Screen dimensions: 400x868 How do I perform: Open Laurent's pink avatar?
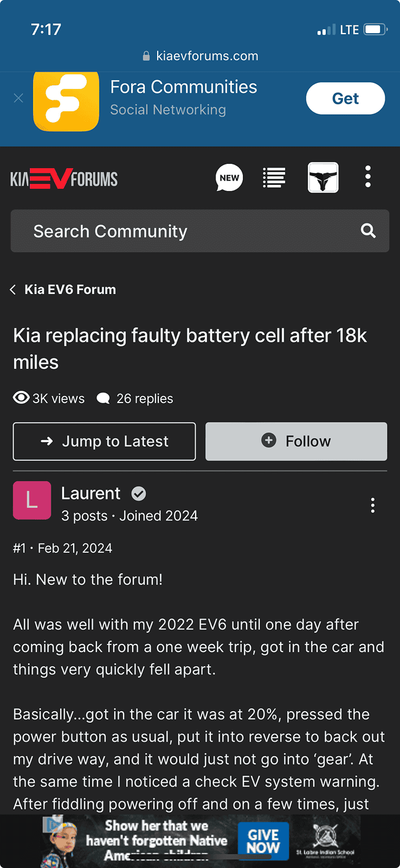tap(32, 500)
